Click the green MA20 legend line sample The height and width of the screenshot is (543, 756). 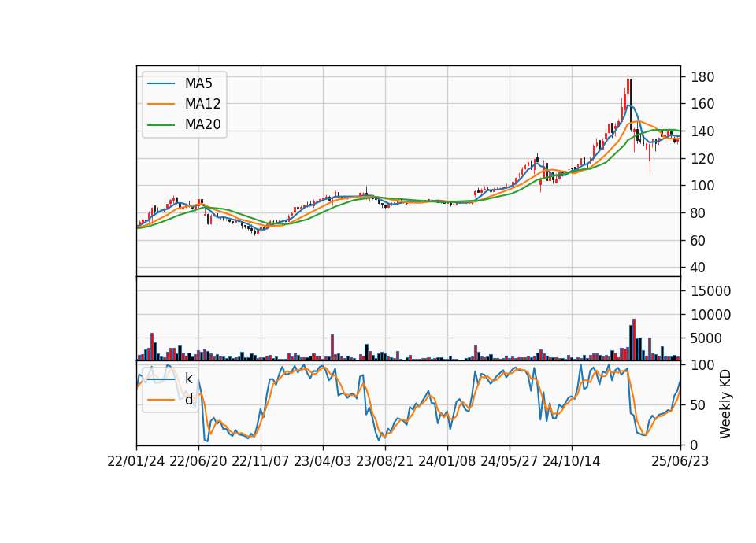coord(161,125)
